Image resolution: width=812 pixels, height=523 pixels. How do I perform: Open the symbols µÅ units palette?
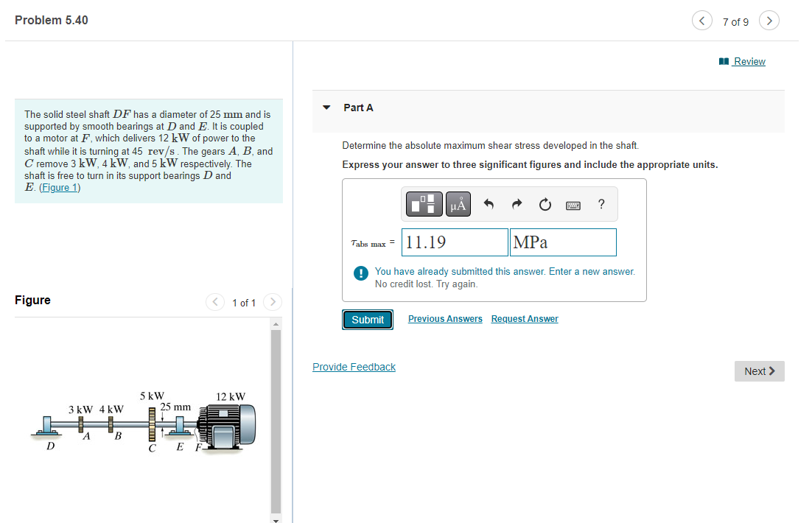(458, 203)
